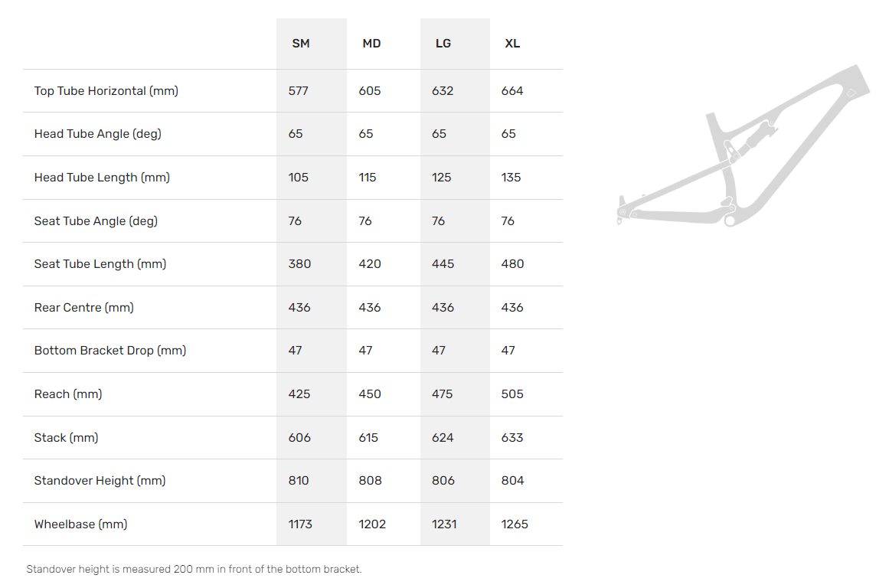Select the Standover Height row label

tap(100, 481)
